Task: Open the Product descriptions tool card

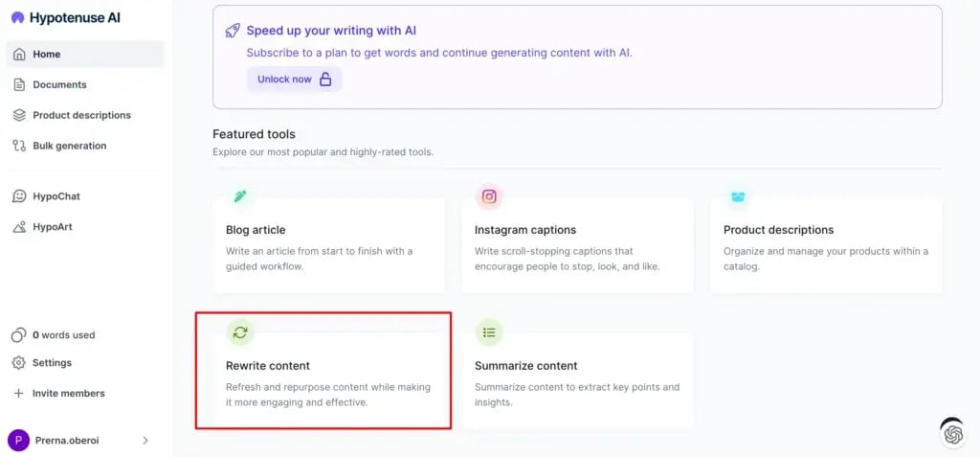Action: pos(826,245)
